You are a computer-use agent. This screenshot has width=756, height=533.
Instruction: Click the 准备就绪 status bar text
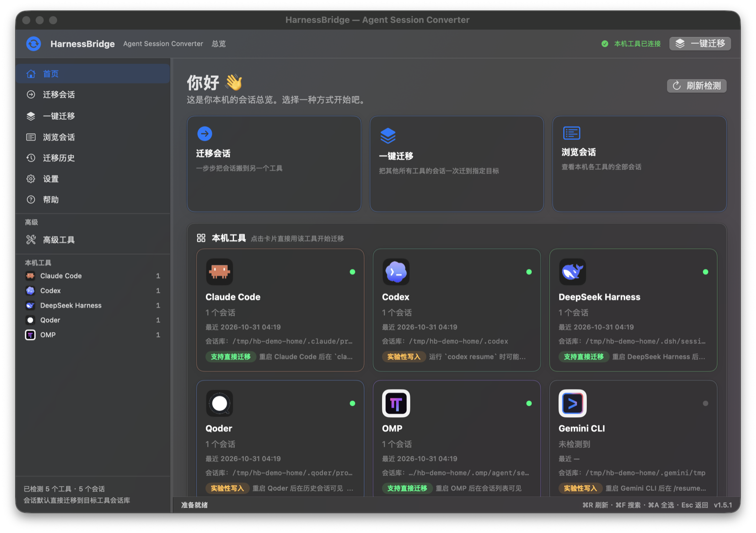pos(195,505)
